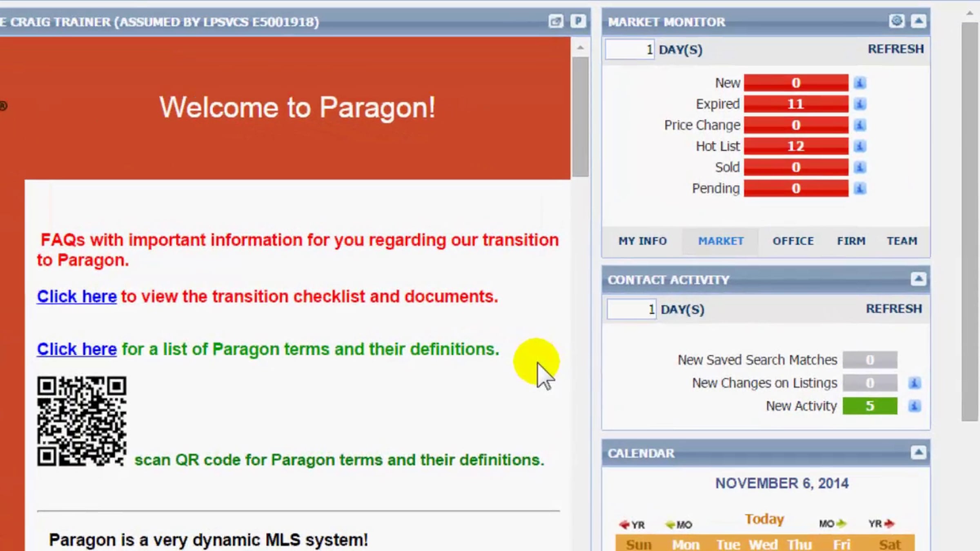
Task: Collapse the Market Monitor panel
Action: [x=918, y=21]
